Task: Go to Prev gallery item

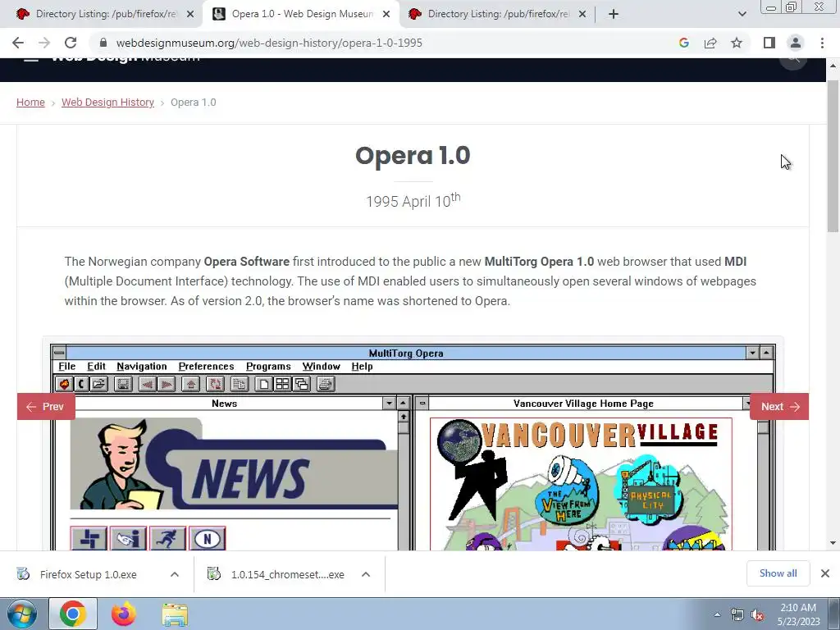Action: [46, 407]
